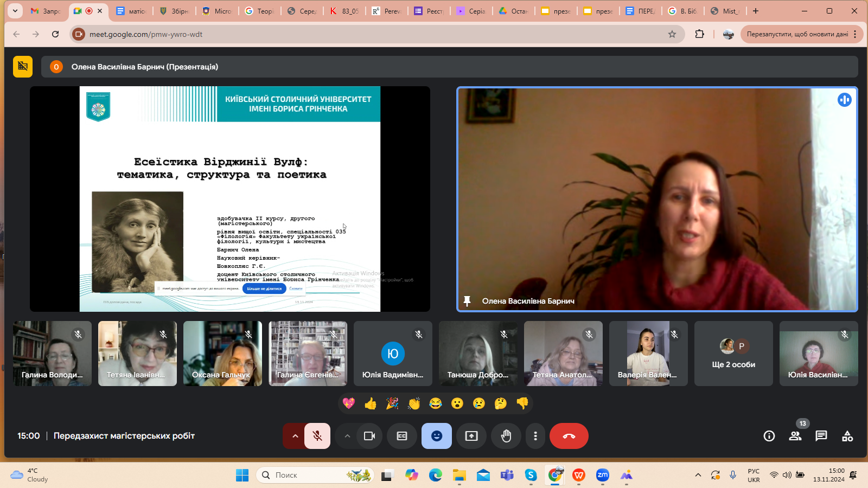Click the raise hand icon
Image resolution: width=868 pixels, height=488 pixels.
[x=506, y=436]
